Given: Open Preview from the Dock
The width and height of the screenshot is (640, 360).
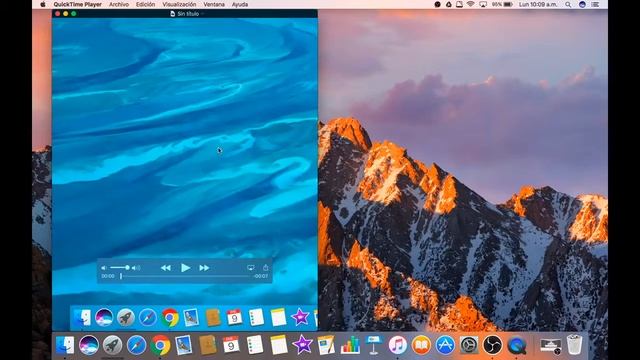Looking at the screenshot, I should 184,345.
